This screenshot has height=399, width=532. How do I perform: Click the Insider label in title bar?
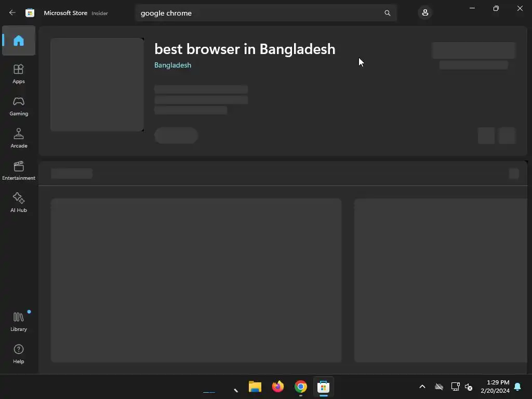[100, 13]
